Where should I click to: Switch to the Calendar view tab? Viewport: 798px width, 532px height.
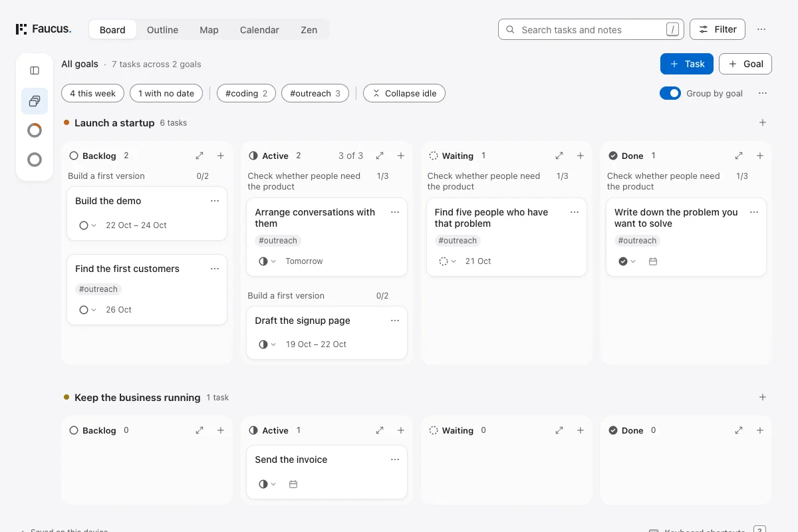pyautogui.click(x=259, y=29)
